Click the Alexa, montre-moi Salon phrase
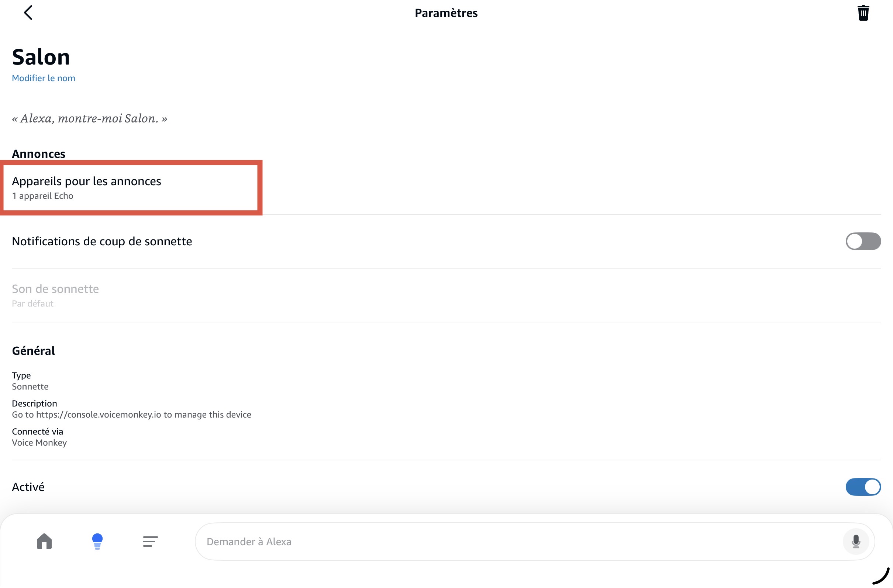Screen dimensions: 893x588 (x=89, y=118)
